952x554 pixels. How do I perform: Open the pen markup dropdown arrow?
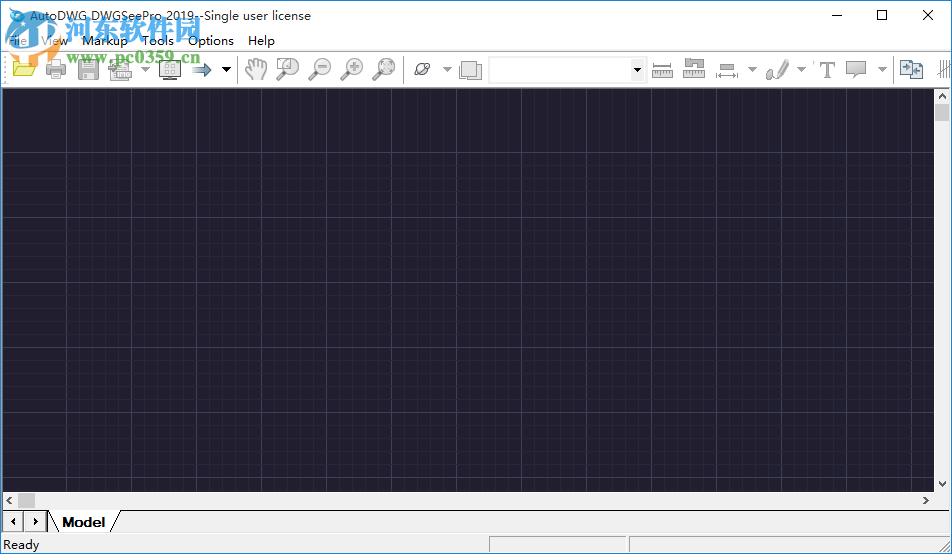(x=801, y=69)
